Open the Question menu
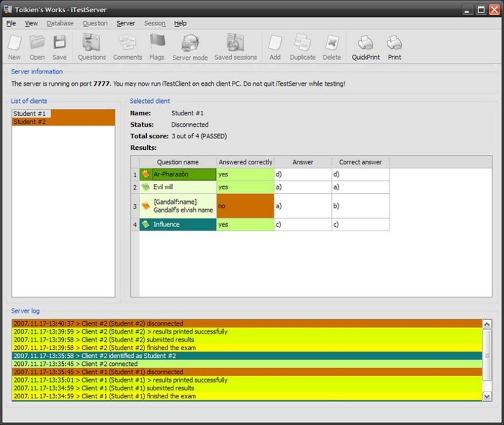Image resolution: width=504 pixels, height=425 pixels. (x=95, y=23)
